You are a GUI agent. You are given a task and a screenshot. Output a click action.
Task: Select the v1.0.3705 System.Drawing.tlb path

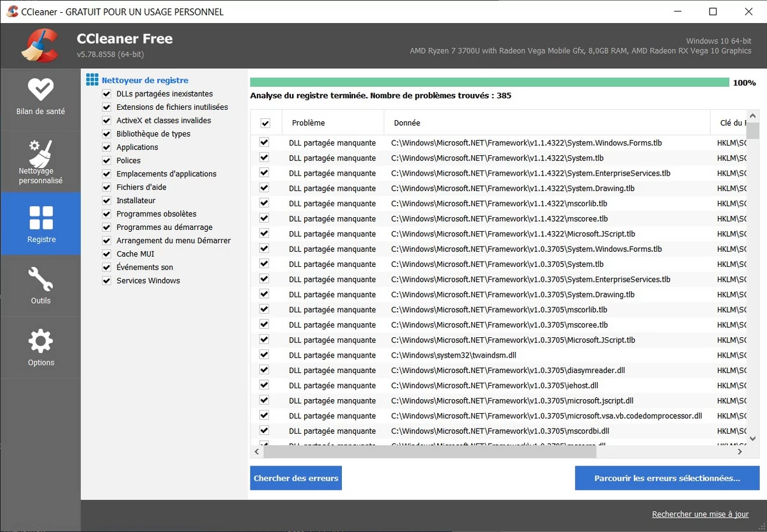[513, 294]
